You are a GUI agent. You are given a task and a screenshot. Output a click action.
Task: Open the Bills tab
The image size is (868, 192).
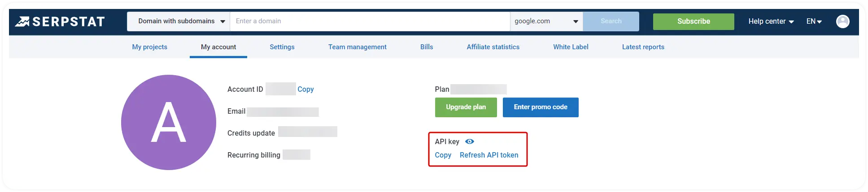tap(426, 47)
